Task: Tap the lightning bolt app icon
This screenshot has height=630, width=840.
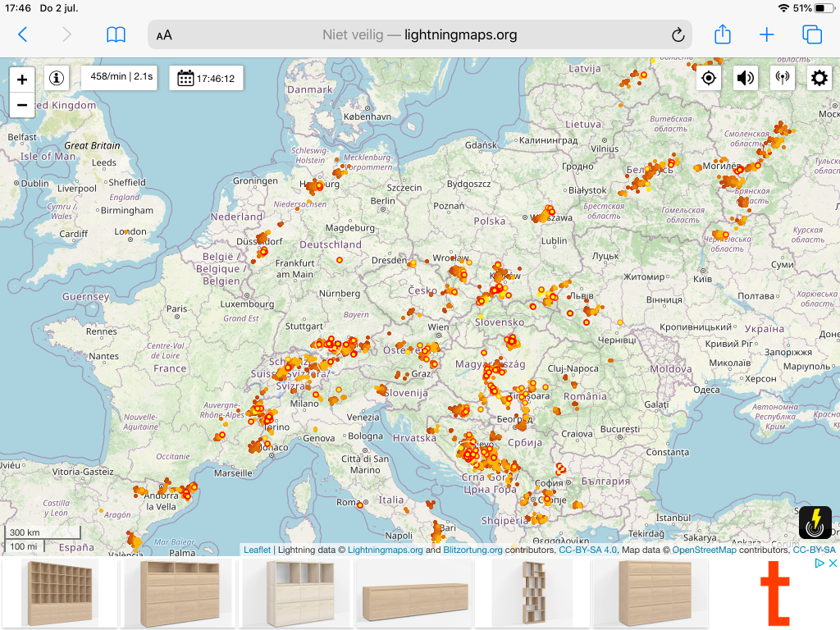Action: (x=815, y=523)
